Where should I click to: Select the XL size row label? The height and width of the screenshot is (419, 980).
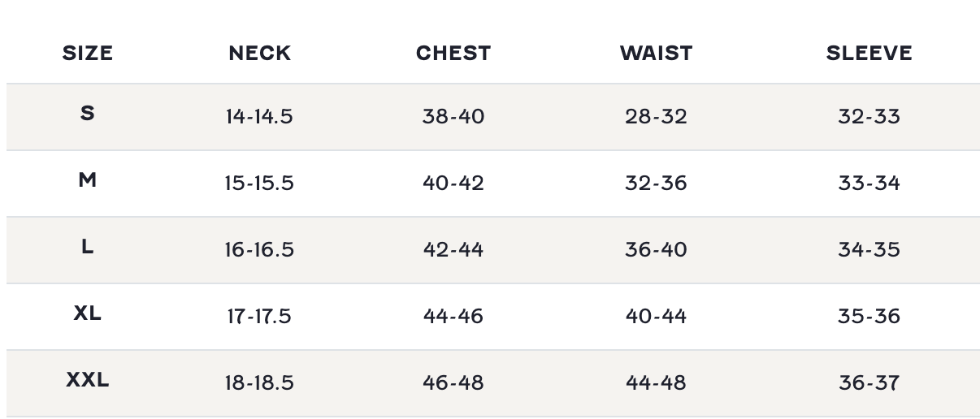point(88,313)
